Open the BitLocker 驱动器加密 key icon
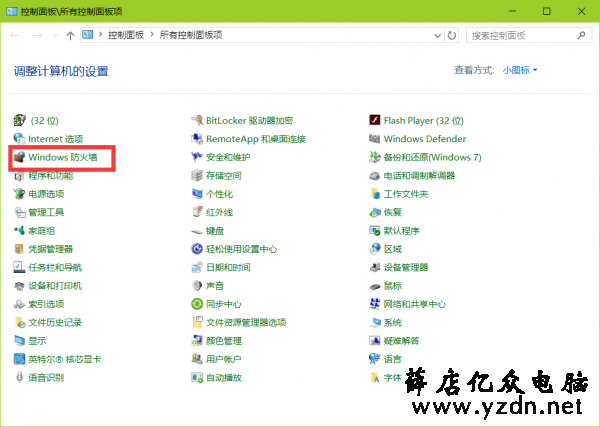 [197, 120]
